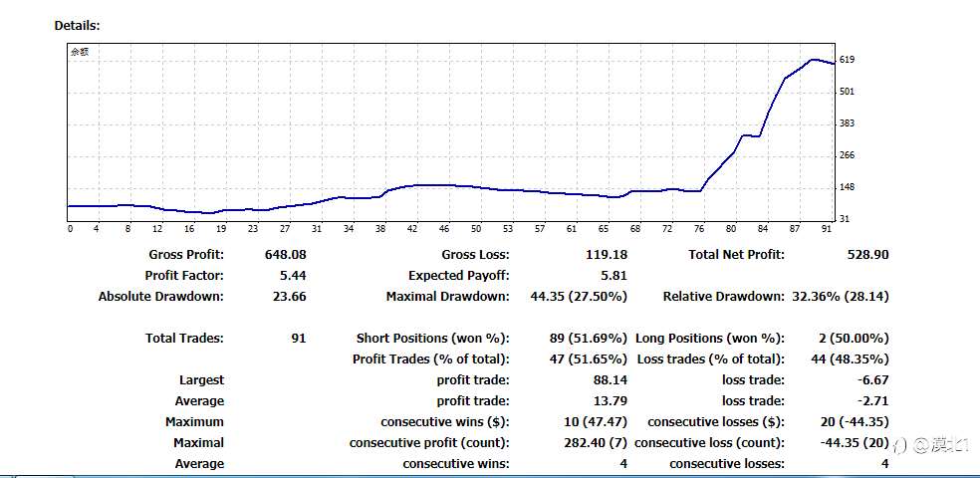The height and width of the screenshot is (478, 980).
Task: Click the 89 (51.69%) value
Action: (587, 339)
